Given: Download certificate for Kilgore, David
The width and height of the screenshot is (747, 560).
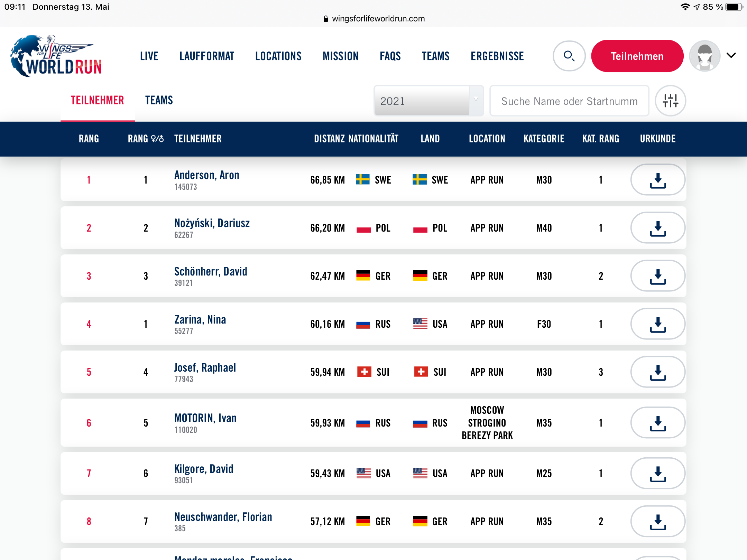Looking at the screenshot, I should [657, 473].
